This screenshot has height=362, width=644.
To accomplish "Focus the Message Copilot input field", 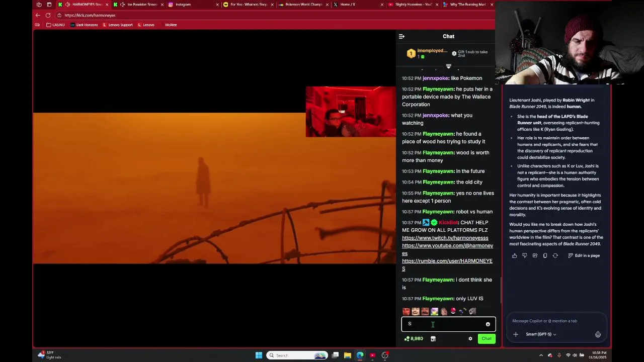I will click(x=556, y=321).
